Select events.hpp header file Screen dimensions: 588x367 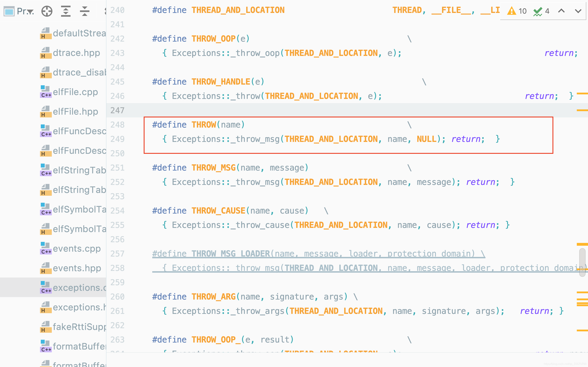click(77, 268)
